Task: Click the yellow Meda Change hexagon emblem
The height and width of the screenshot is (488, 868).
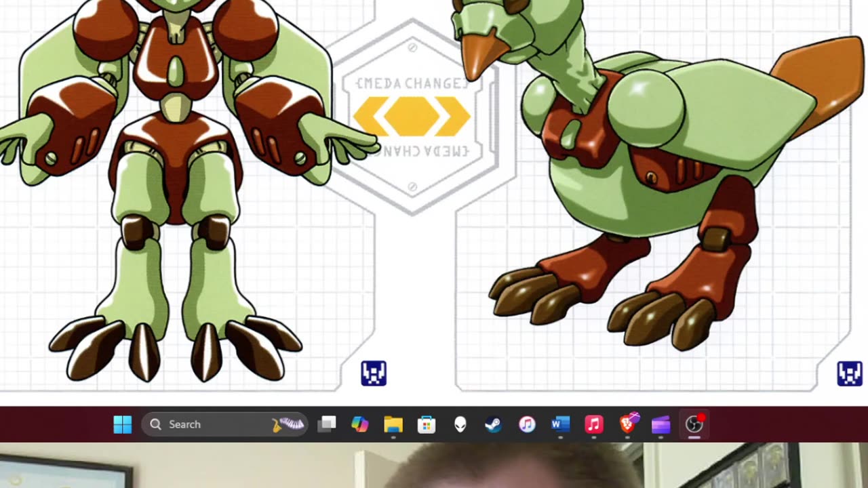Action: pos(412,116)
